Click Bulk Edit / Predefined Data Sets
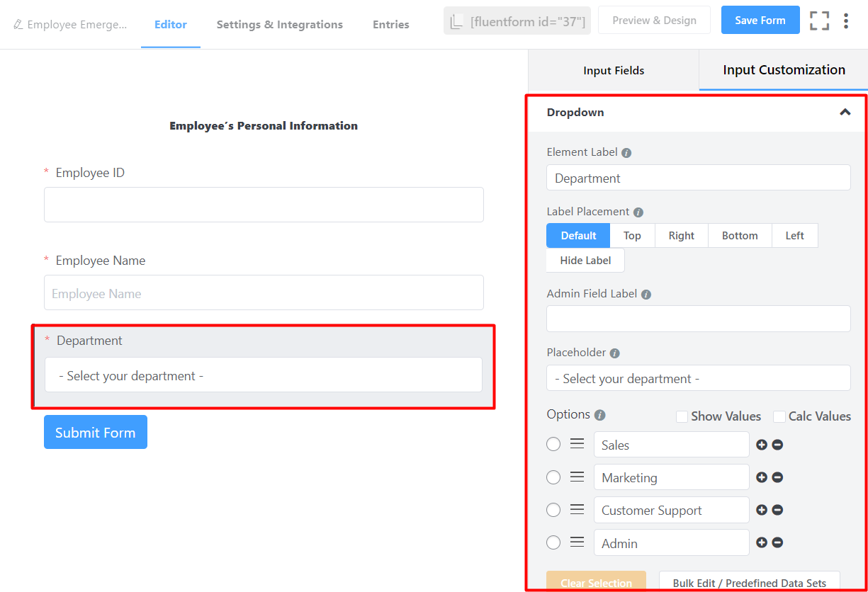Screen dimensions: 868x592 click(x=750, y=582)
